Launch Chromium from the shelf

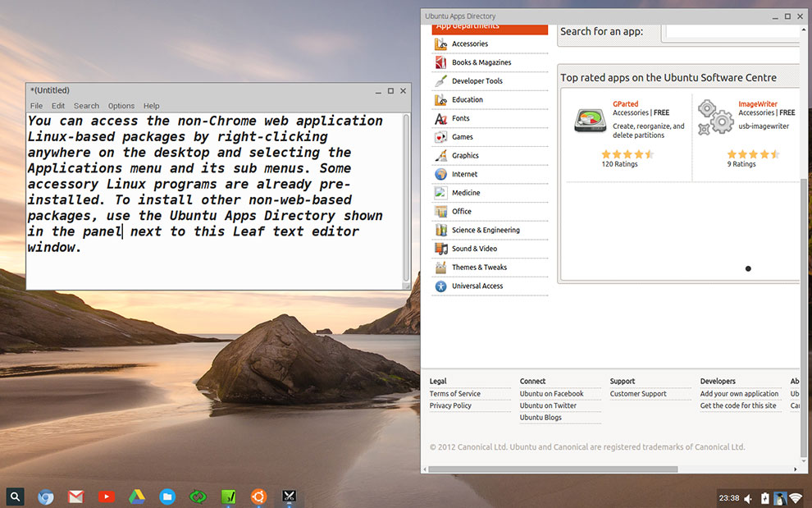point(46,497)
